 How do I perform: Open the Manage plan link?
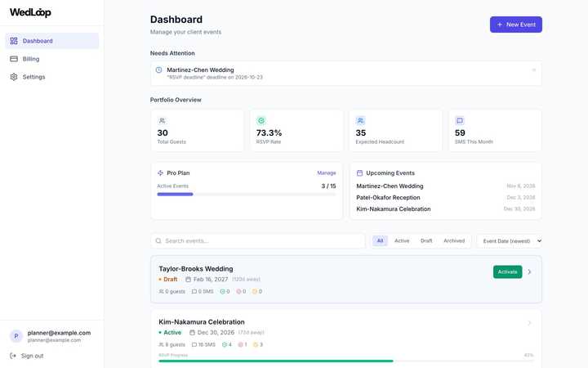point(326,173)
